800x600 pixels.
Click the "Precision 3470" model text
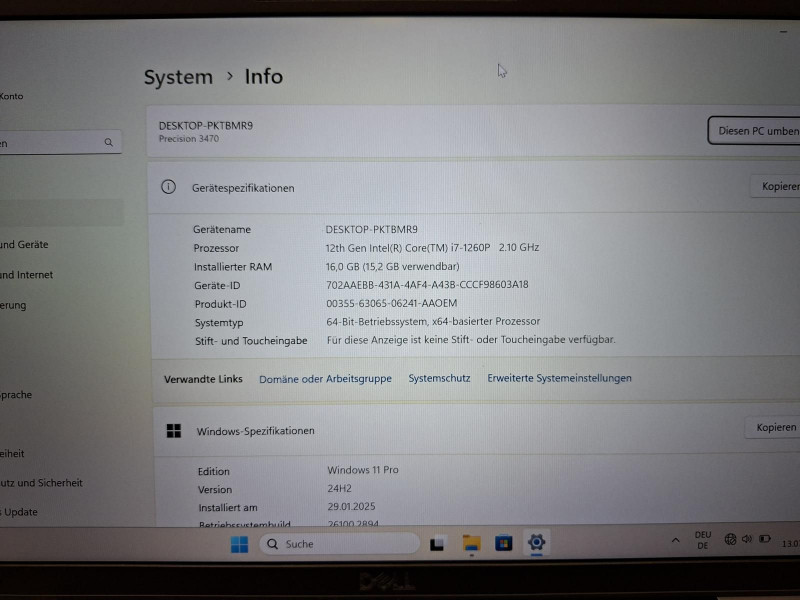189,139
